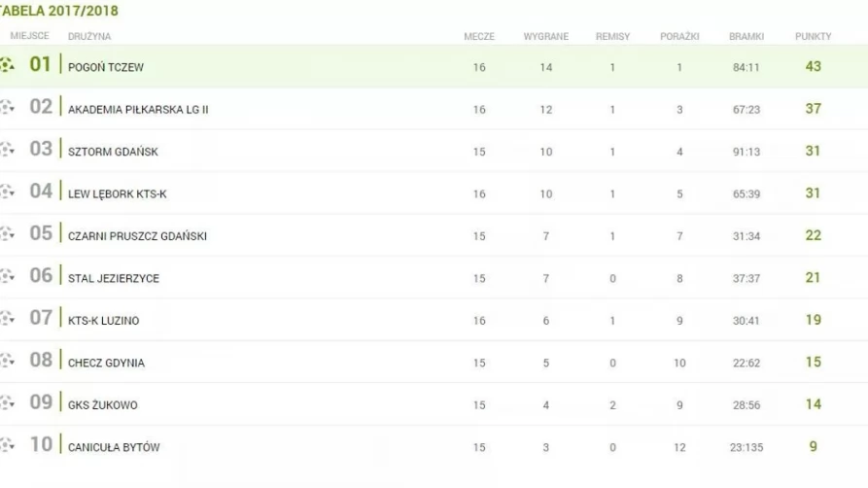The height and width of the screenshot is (488, 868).
Task: Select the Sztorm Gdańsk team name
Action: (113, 152)
